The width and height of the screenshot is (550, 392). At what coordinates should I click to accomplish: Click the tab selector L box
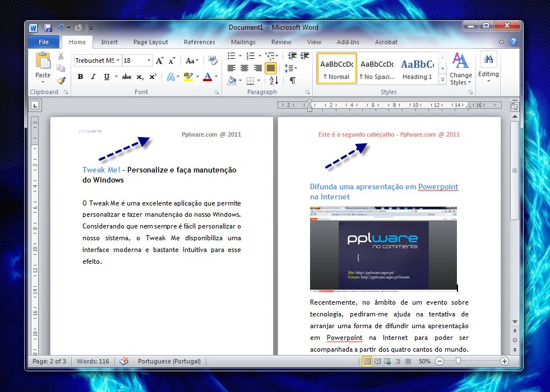(x=35, y=105)
